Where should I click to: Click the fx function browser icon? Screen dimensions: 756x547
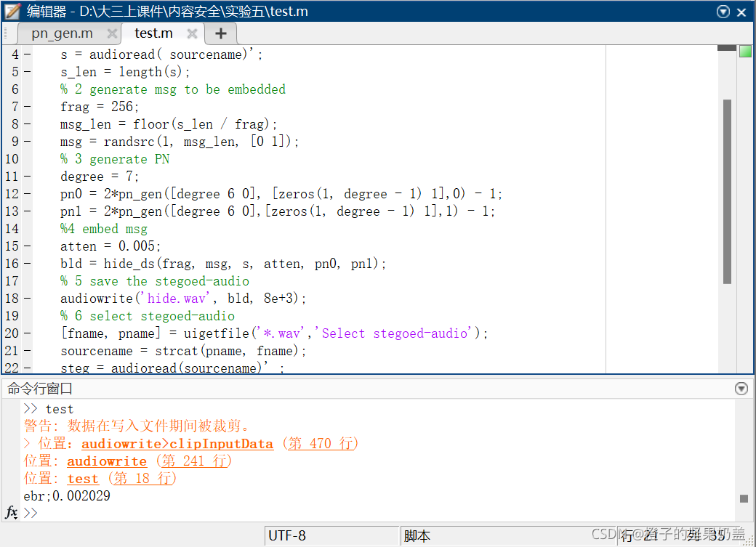[11, 512]
